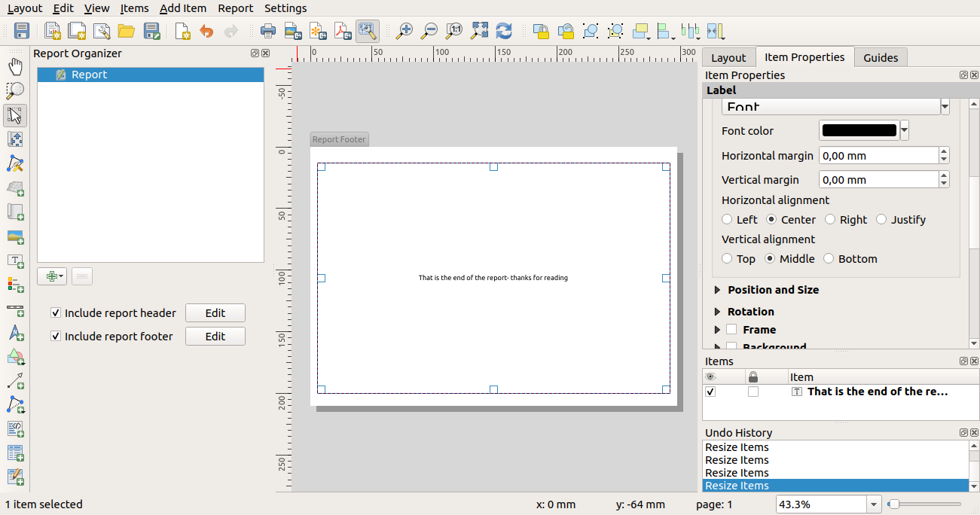Click the black font color swatch
The width and height of the screenshot is (980, 515).
click(859, 130)
